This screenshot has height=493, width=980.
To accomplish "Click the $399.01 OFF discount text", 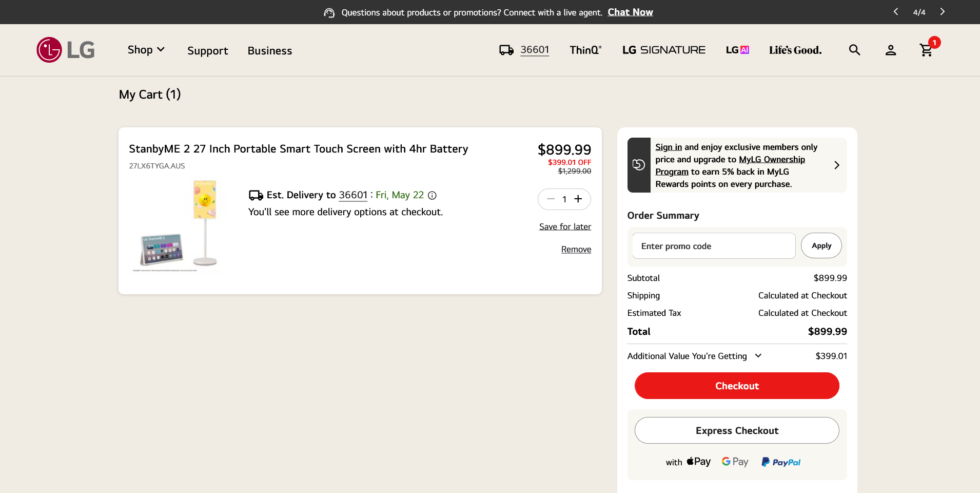I will 570,162.
